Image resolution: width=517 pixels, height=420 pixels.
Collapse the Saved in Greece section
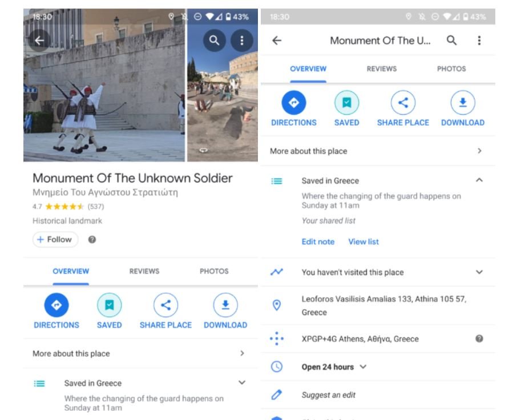coord(480,180)
